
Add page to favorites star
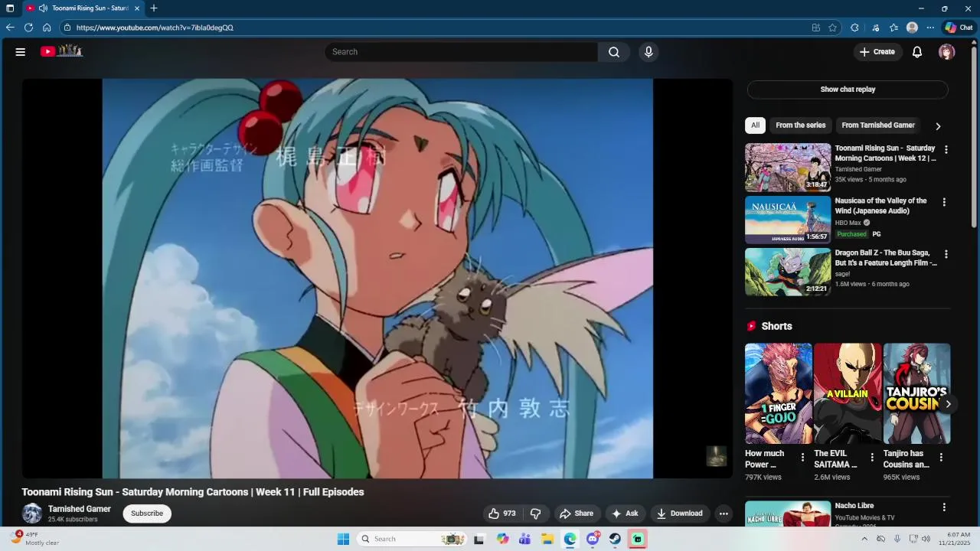click(832, 28)
